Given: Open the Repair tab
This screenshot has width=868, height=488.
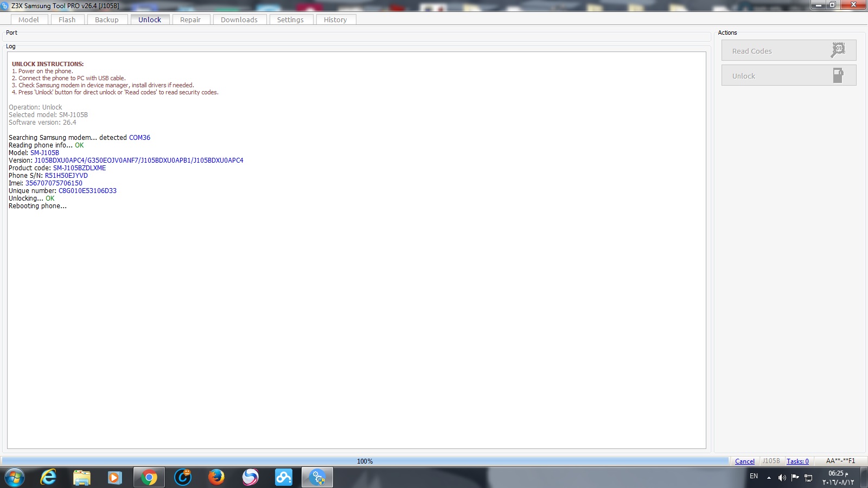Looking at the screenshot, I should (x=190, y=20).
